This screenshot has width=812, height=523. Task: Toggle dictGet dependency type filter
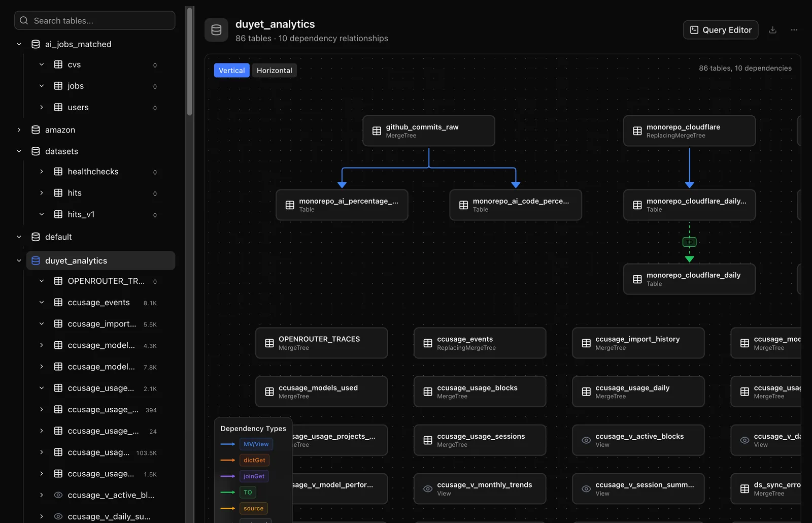tap(254, 460)
